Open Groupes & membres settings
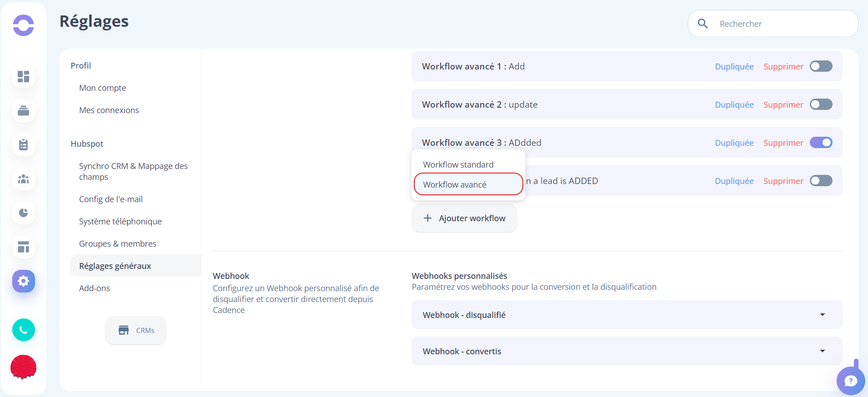This screenshot has width=868, height=397. pyautogui.click(x=118, y=243)
